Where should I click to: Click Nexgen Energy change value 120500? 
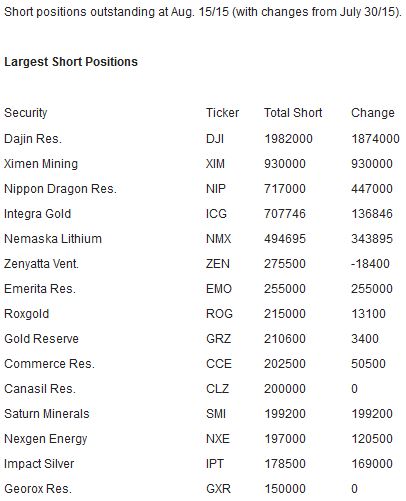[372, 439]
